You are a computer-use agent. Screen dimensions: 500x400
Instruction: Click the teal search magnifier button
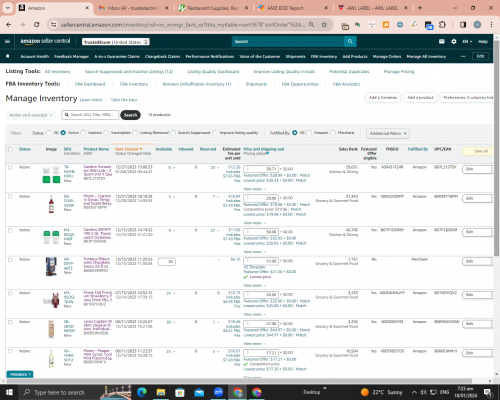tap(350, 41)
